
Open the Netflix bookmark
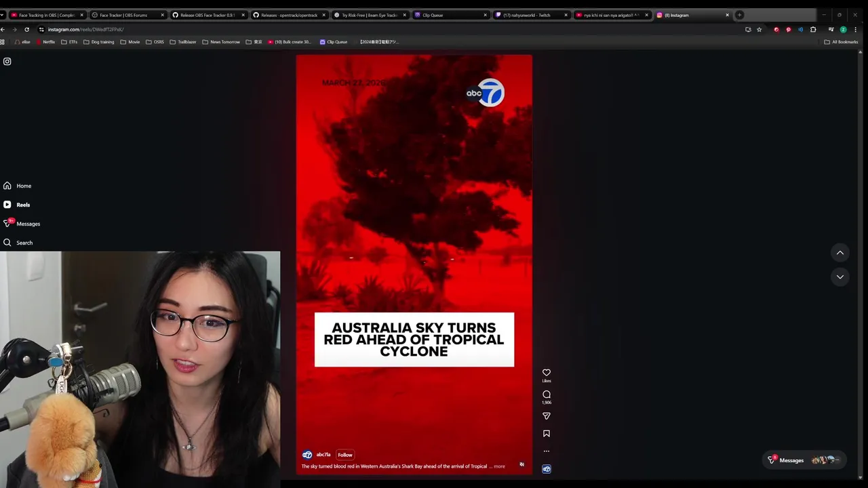click(45, 42)
